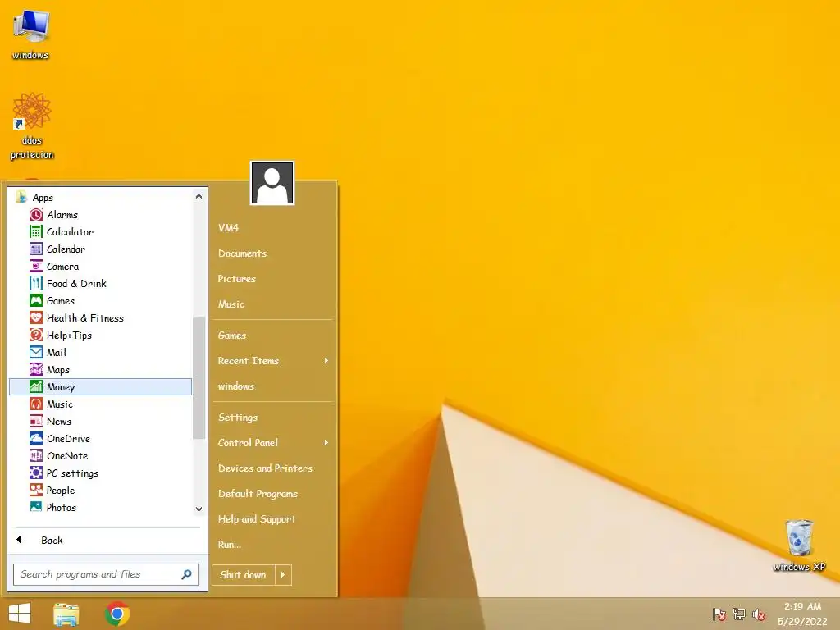The image size is (840, 630).
Task: Select the windows XP recycle bin icon
Action: coord(799,546)
